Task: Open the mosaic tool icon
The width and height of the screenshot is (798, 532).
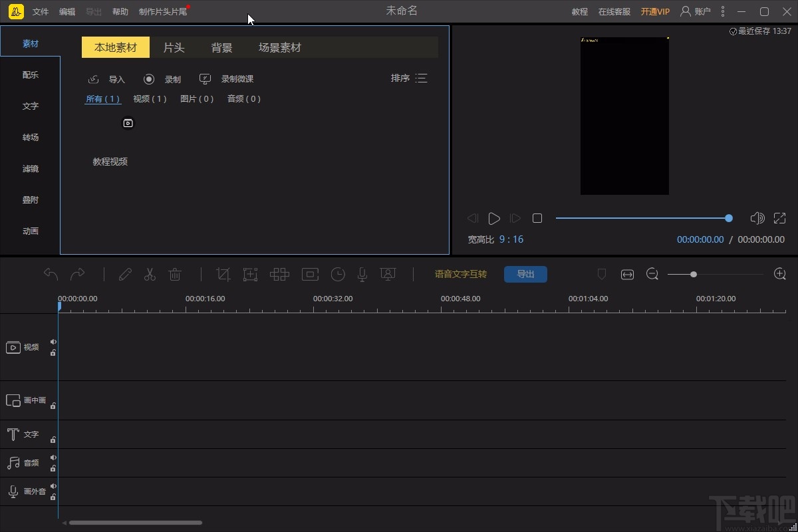Action: tap(279, 274)
